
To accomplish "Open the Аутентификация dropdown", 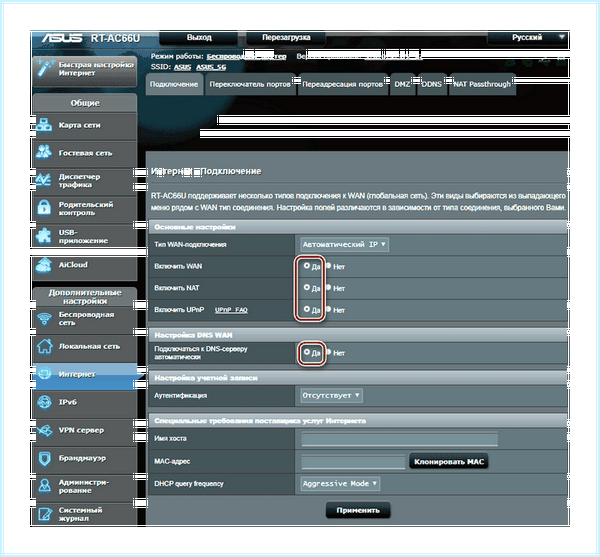I will (331, 395).
